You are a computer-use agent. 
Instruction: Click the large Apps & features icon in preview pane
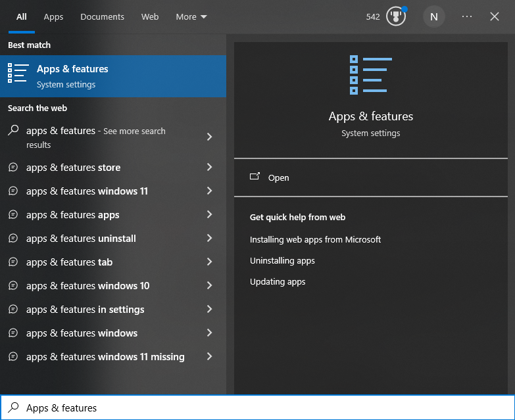click(371, 75)
